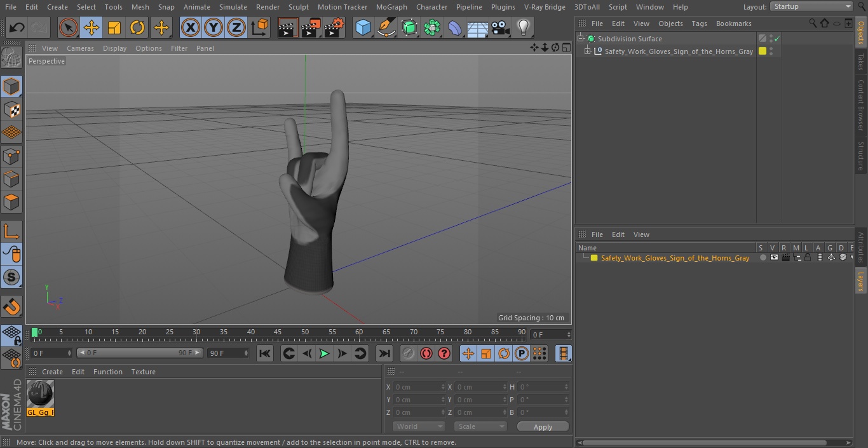Viewport: 868px width, 448px height.
Task: Select the GL_Gg material thumbnail
Action: click(x=40, y=394)
